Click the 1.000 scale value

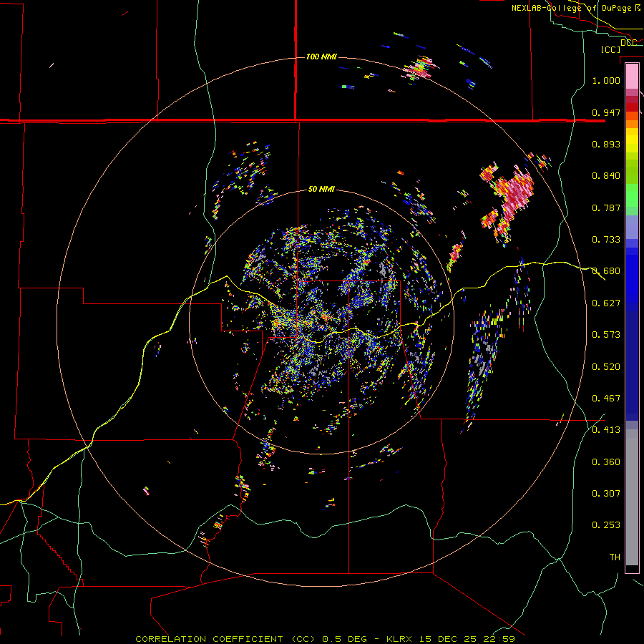coord(606,80)
